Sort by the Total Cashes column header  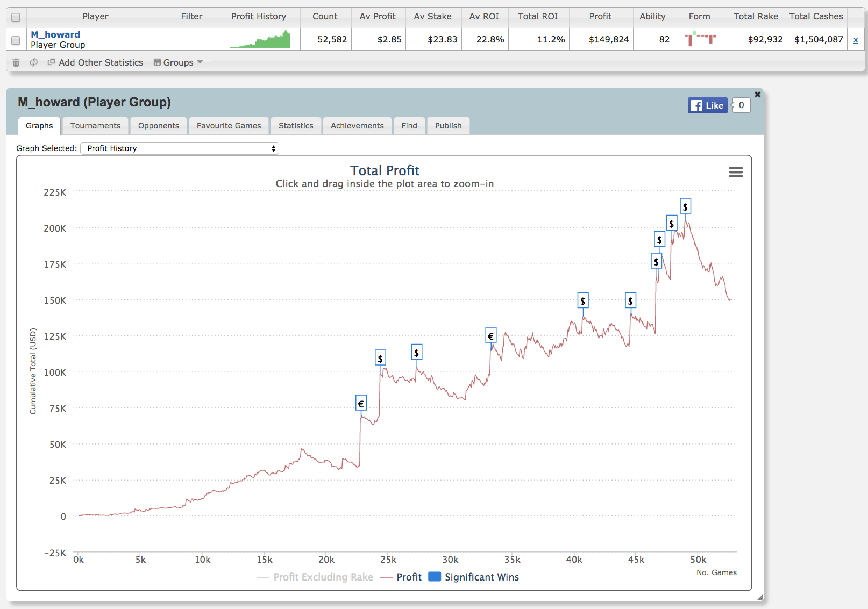tap(816, 17)
